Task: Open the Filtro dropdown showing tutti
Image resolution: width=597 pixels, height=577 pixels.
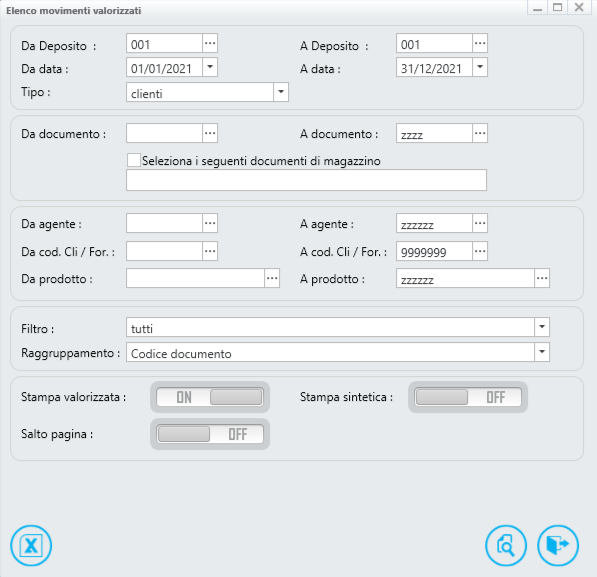Action: tap(542, 327)
